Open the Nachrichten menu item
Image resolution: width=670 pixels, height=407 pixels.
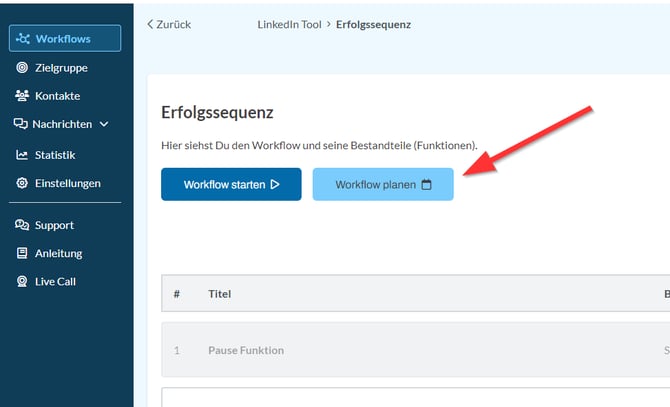pos(62,124)
